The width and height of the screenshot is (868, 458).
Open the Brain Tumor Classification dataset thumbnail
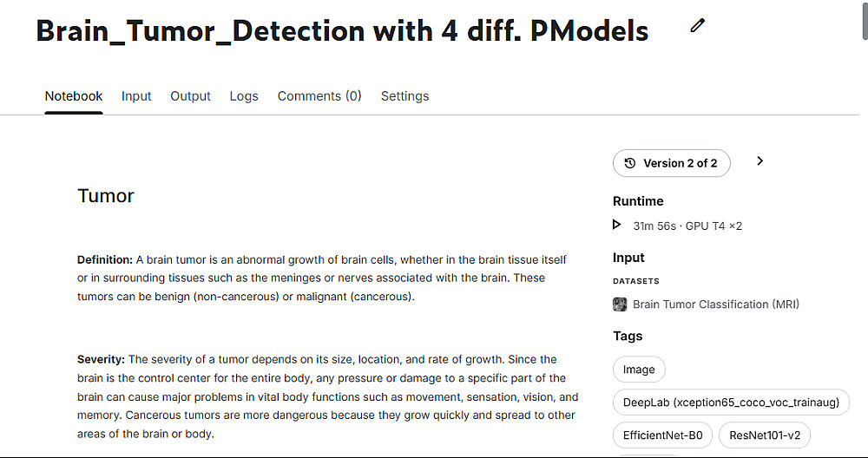620,304
